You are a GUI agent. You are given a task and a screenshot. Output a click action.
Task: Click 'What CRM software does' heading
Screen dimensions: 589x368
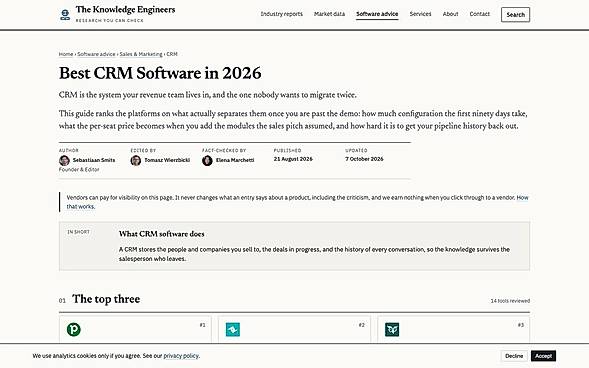pyautogui.click(x=162, y=234)
